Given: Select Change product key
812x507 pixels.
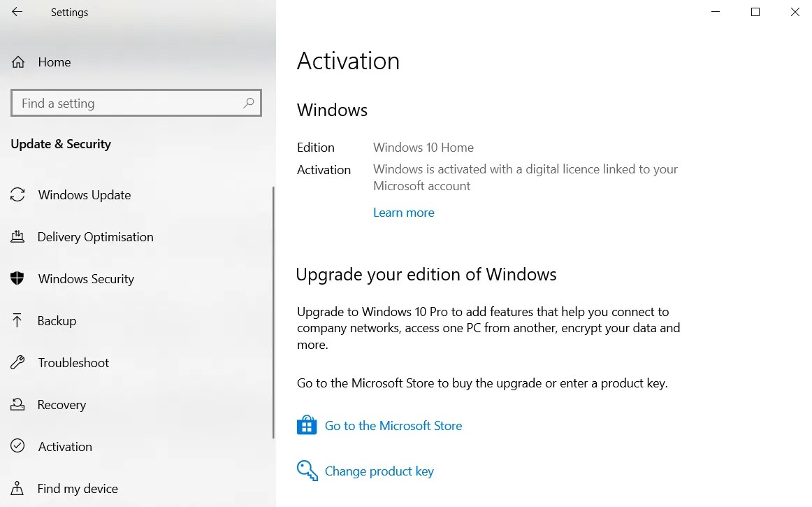Looking at the screenshot, I should (x=379, y=471).
